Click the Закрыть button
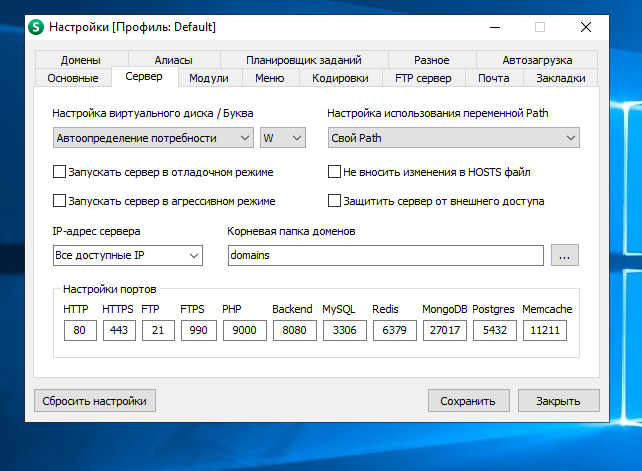This screenshot has width=642, height=471. [557, 401]
